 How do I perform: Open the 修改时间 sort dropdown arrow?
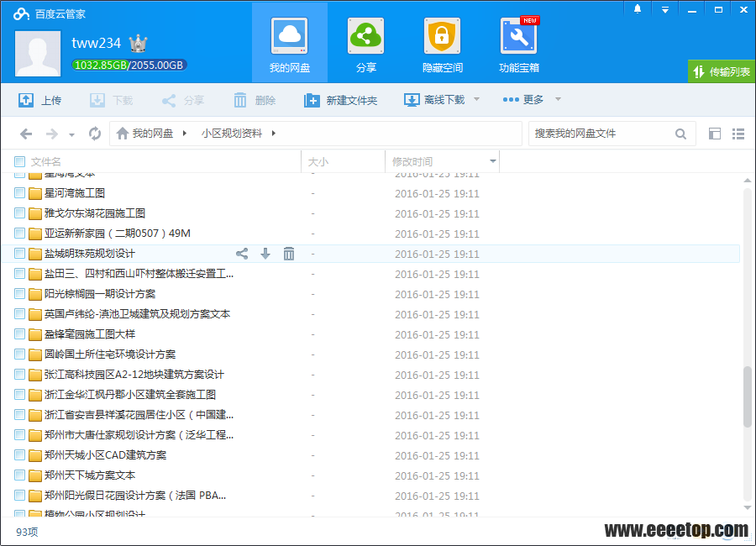pos(493,161)
